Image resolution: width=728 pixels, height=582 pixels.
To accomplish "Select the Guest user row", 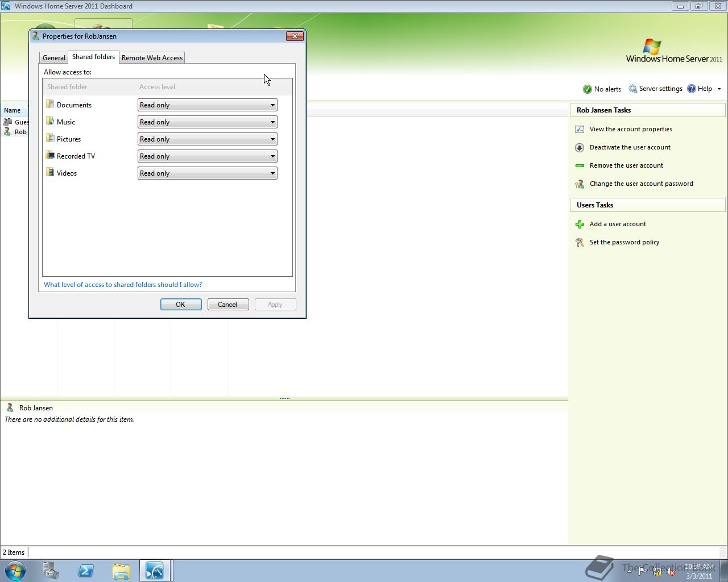I will [x=15, y=122].
